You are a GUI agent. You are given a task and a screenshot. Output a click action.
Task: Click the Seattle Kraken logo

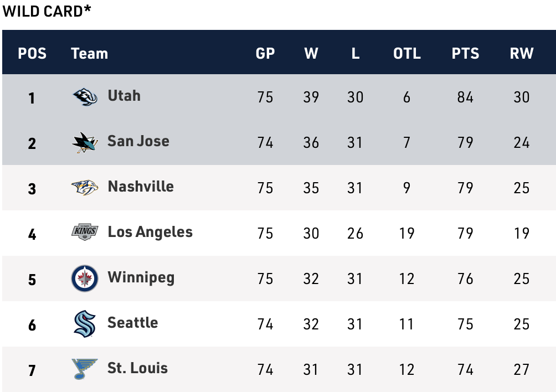coord(85,323)
